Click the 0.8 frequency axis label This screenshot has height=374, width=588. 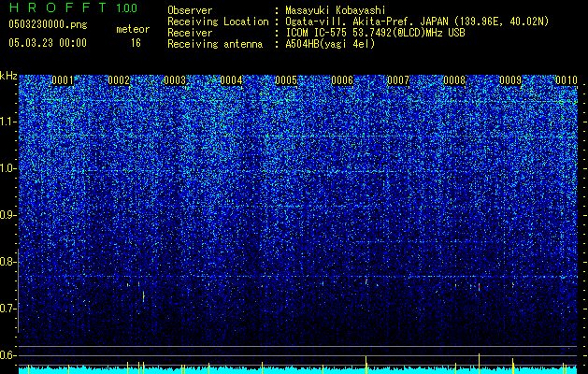[x=8, y=262]
